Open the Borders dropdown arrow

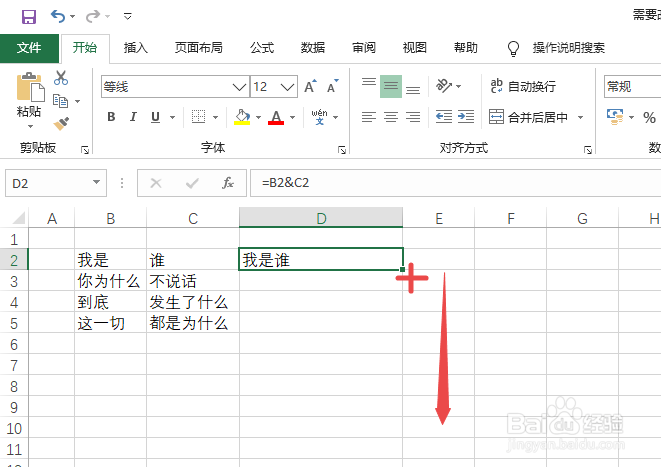pyautogui.click(x=215, y=117)
